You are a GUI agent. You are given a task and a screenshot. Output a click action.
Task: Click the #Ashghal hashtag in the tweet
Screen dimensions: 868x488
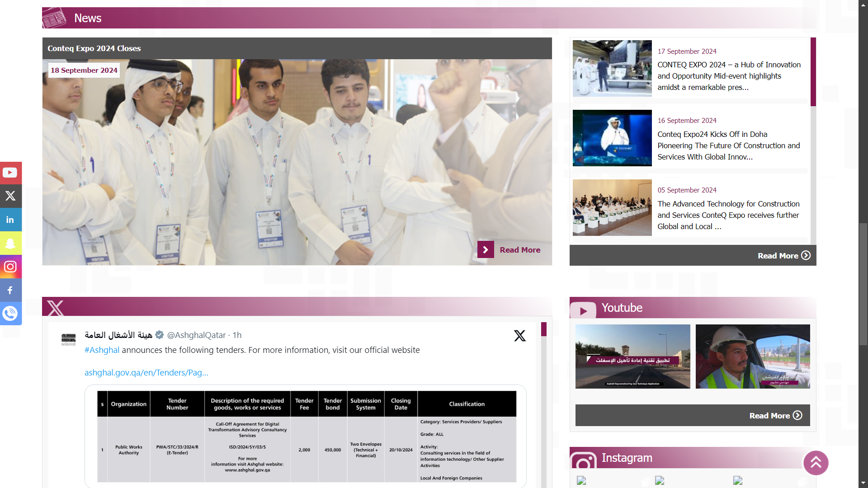coord(102,350)
